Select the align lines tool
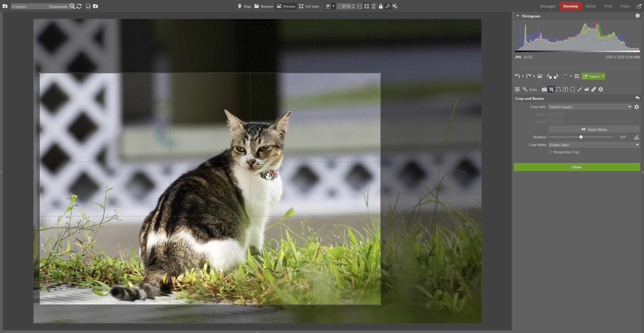This screenshot has height=333, width=644. (558, 89)
